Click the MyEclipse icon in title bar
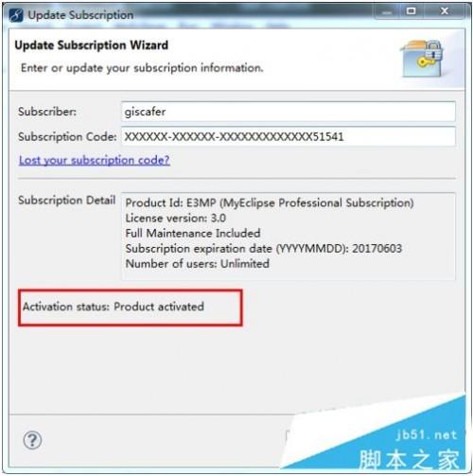 coord(16,14)
